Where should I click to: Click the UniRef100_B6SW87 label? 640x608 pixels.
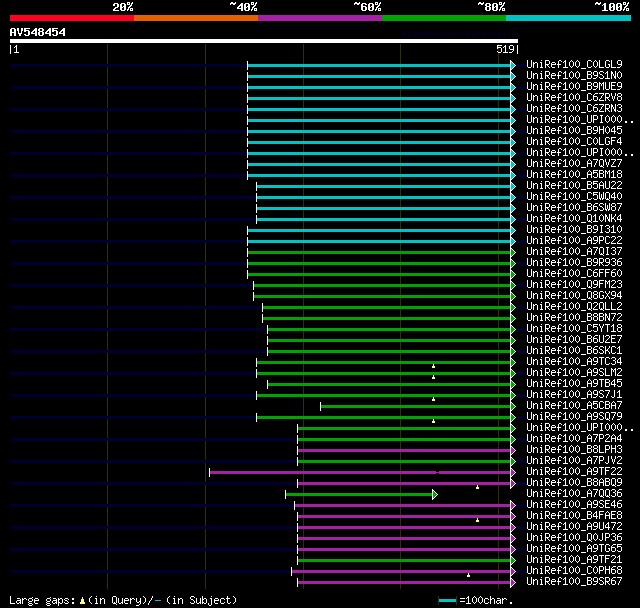[574, 208]
